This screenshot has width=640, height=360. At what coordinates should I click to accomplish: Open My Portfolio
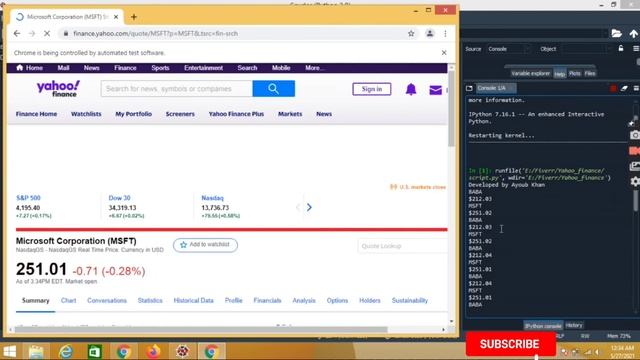pyautogui.click(x=133, y=114)
